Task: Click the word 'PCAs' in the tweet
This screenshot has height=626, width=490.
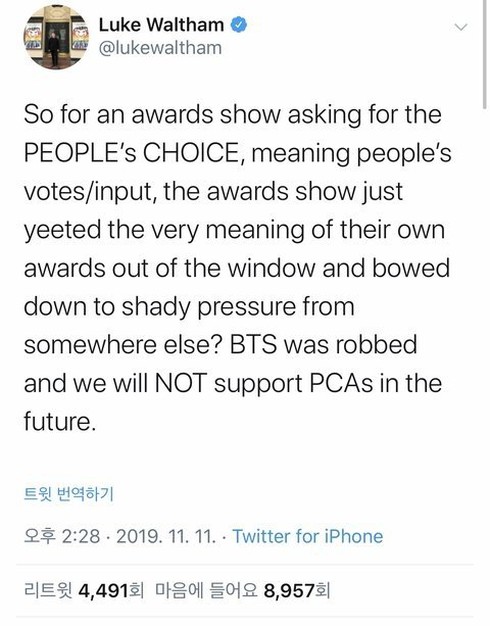Action: click(x=341, y=383)
